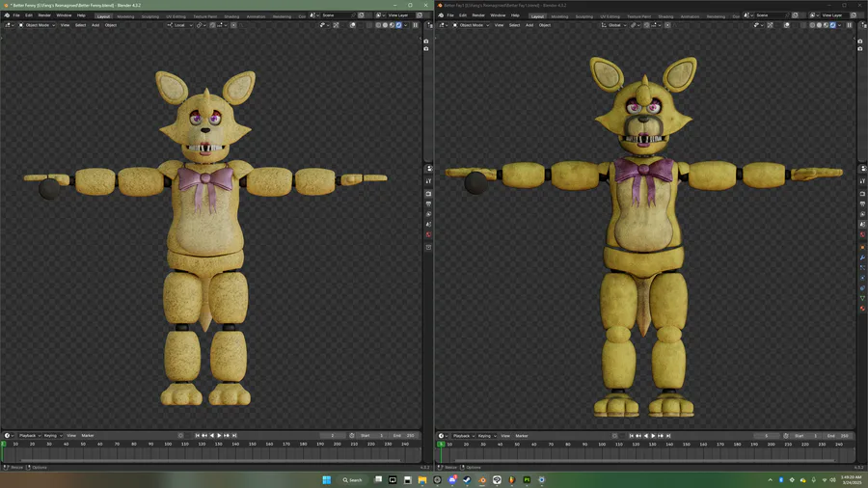Open Help menu in left Blender window

[x=81, y=15]
